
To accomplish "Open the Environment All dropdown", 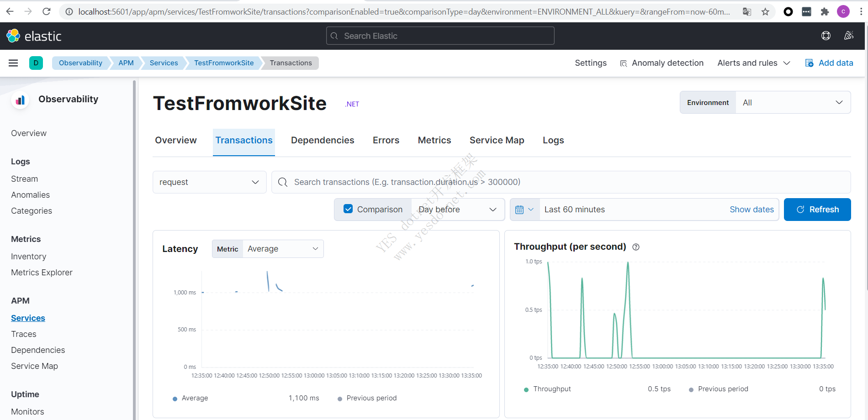I will [x=793, y=103].
